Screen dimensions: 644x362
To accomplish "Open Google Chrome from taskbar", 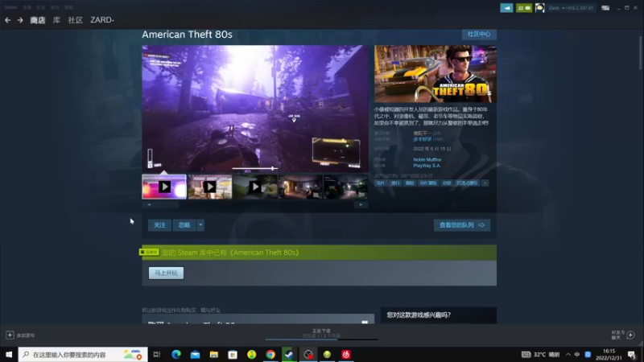I will [270, 354].
